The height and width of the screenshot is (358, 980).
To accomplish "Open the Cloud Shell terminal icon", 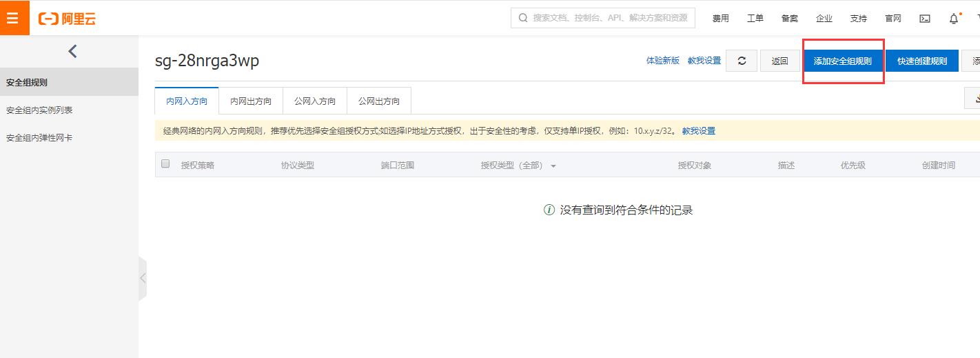I will (x=925, y=19).
